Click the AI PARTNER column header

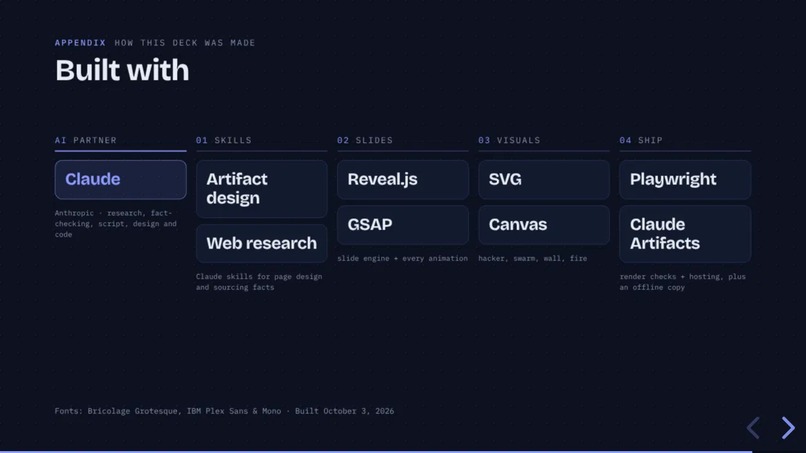pyautogui.click(x=86, y=140)
